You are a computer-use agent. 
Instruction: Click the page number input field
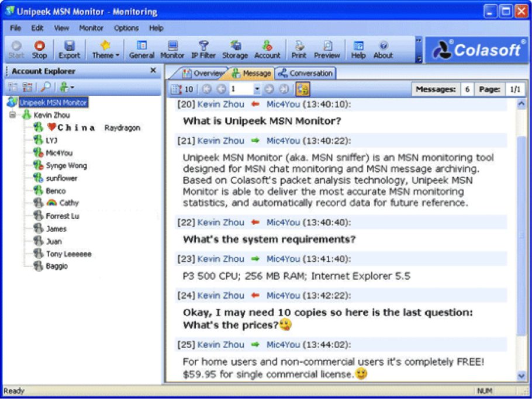(241, 89)
